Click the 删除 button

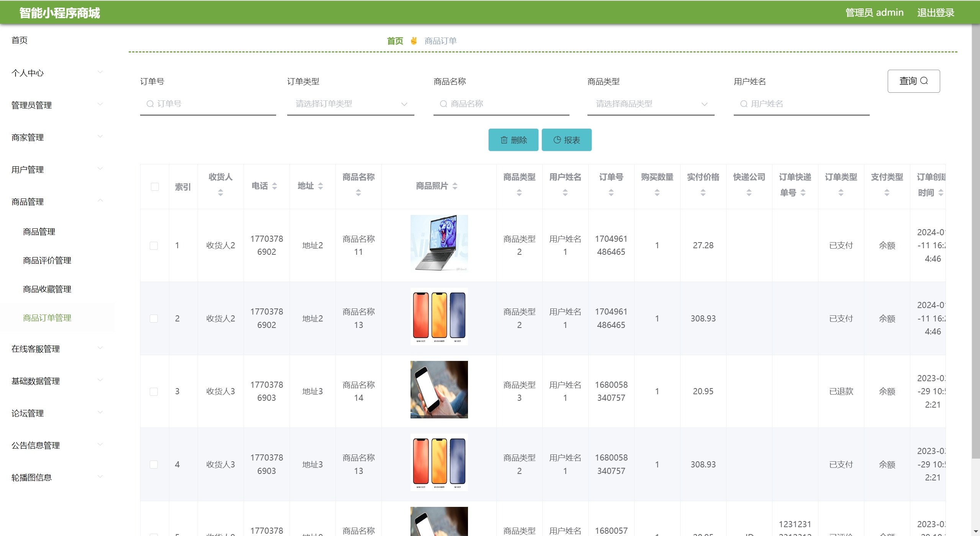click(x=513, y=140)
